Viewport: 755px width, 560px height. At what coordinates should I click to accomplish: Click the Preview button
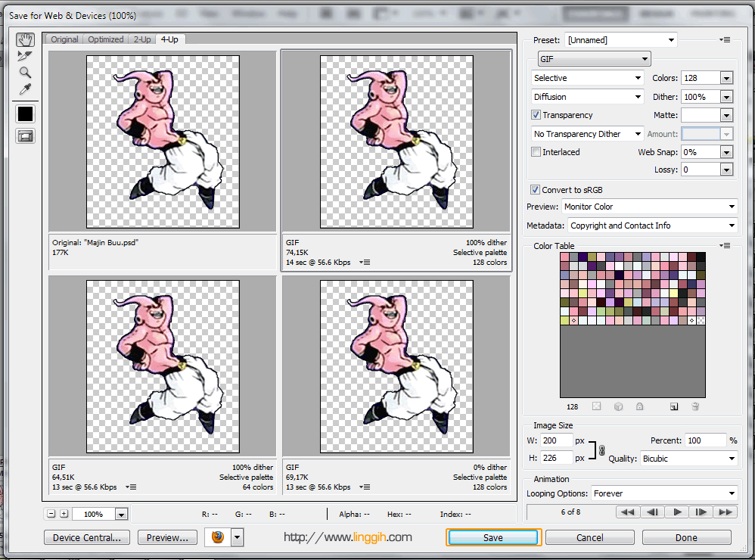click(x=167, y=537)
